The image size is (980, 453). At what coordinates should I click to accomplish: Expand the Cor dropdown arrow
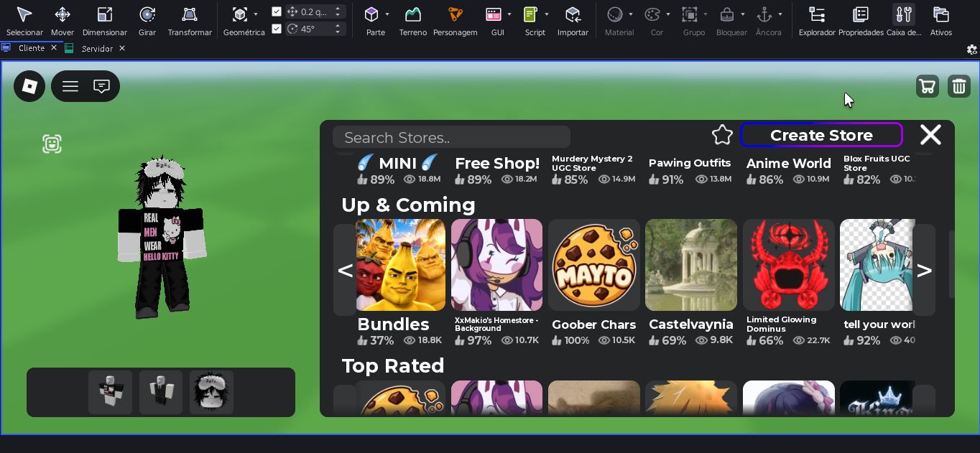coord(668,14)
